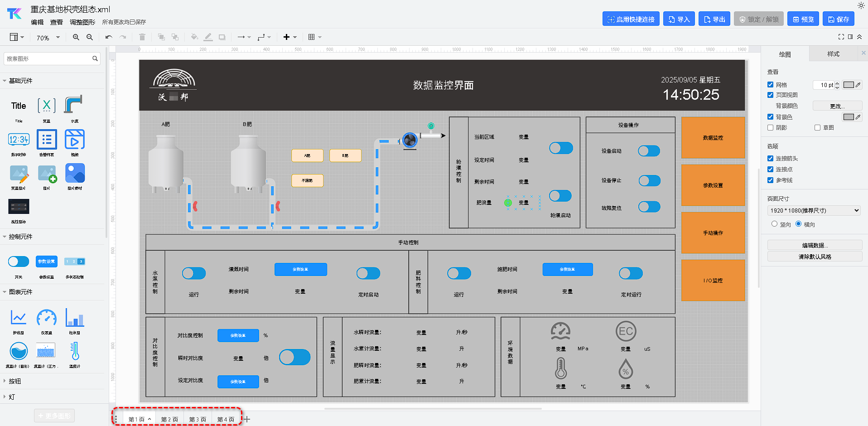Click the delete trash icon

click(x=142, y=37)
